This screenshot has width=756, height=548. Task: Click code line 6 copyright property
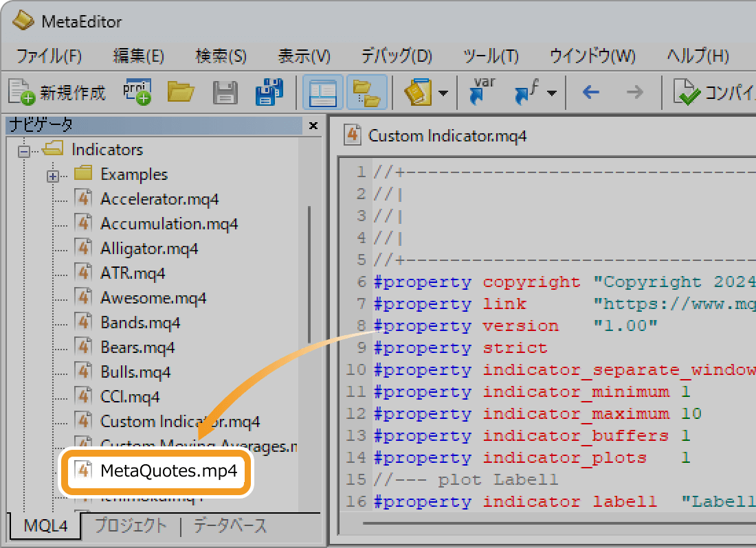click(x=564, y=282)
